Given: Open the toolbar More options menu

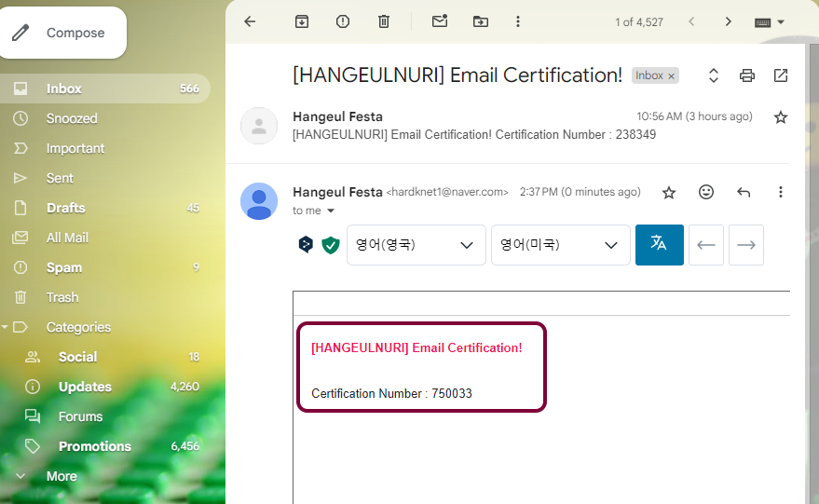Looking at the screenshot, I should click(518, 21).
